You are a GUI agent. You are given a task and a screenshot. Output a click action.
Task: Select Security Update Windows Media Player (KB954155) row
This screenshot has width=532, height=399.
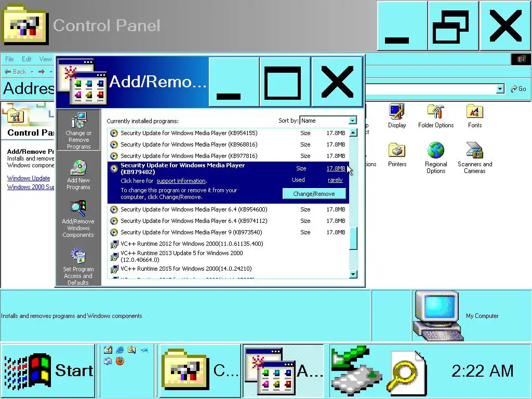[228, 133]
